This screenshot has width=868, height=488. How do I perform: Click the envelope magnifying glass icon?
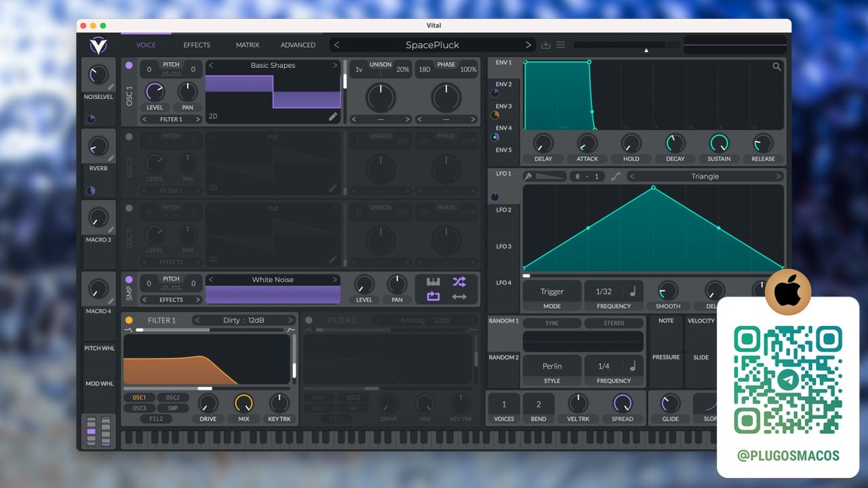777,67
